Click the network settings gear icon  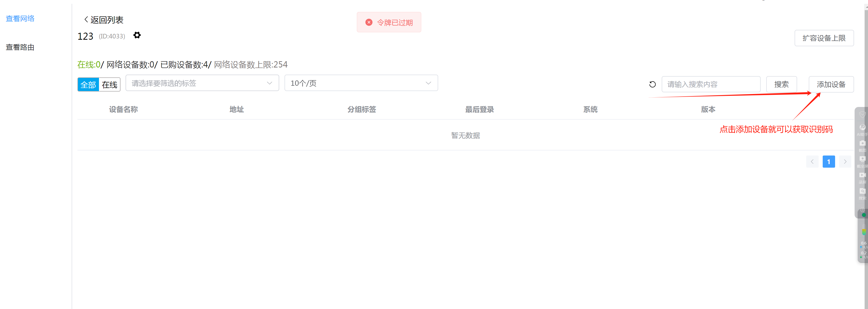(137, 35)
